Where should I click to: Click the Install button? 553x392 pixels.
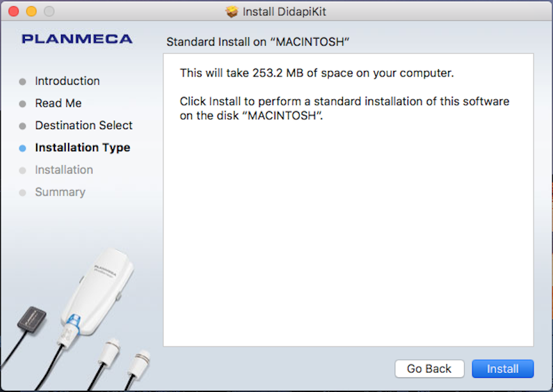pyautogui.click(x=502, y=369)
